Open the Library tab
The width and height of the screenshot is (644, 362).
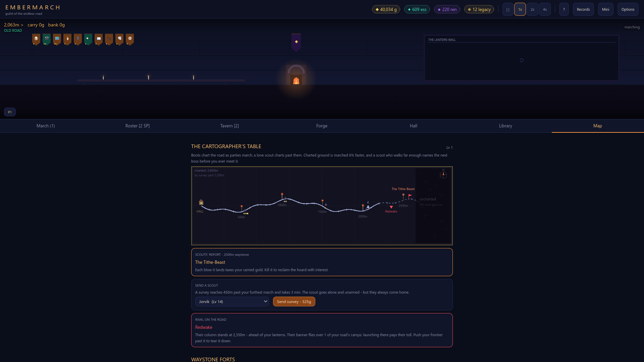click(505, 126)
